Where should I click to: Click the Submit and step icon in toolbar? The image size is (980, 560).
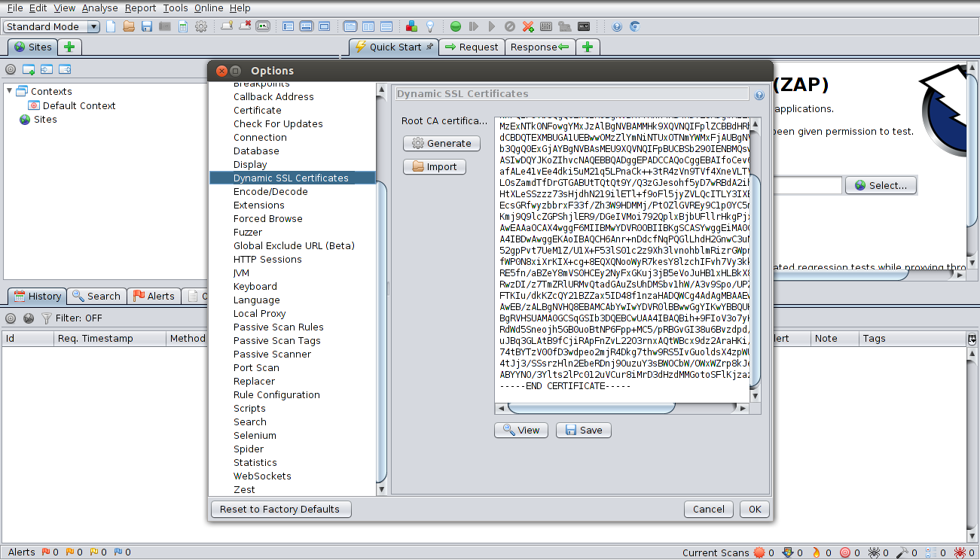coord(474,26)
